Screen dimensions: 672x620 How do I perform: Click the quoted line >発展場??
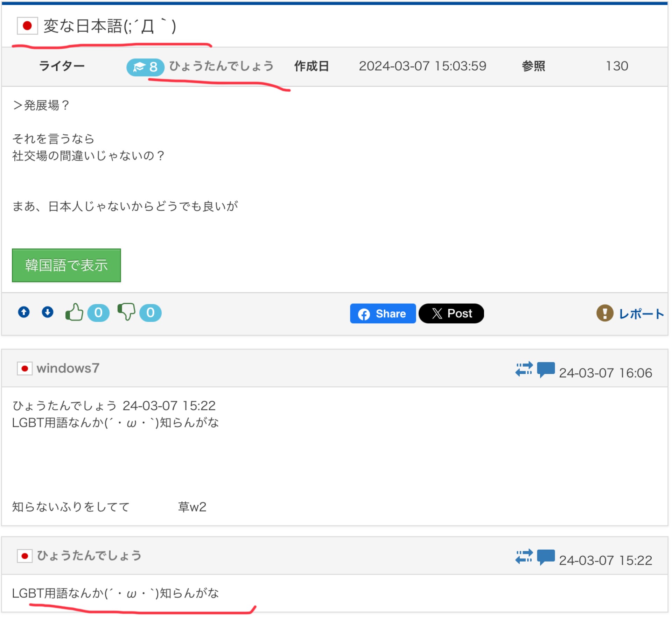(41, 105)
